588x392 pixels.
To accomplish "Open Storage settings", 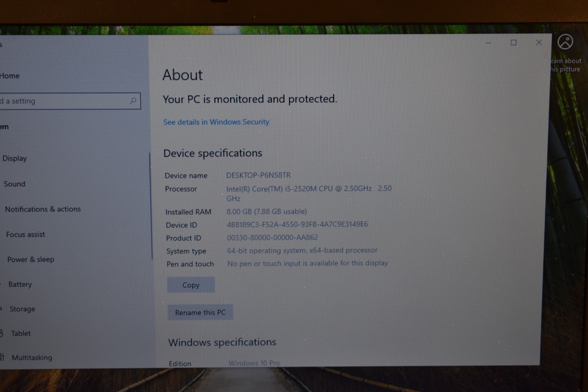I will click(22, 309).
